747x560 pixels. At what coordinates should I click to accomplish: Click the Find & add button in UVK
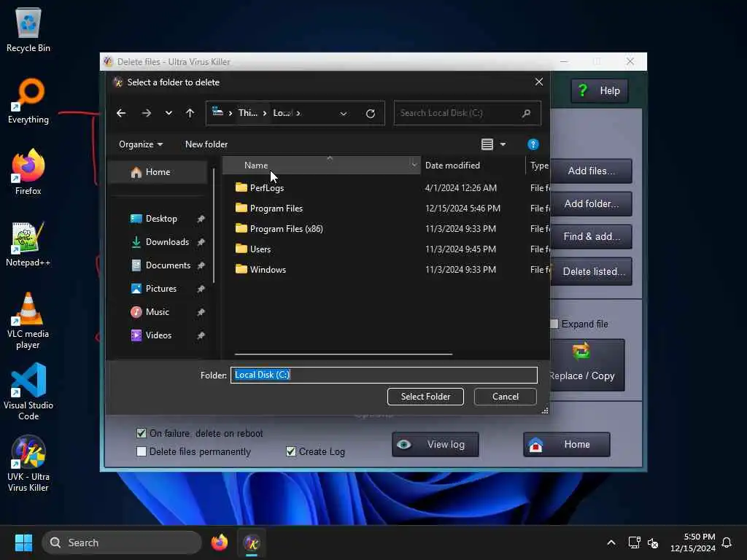[591, 237]
